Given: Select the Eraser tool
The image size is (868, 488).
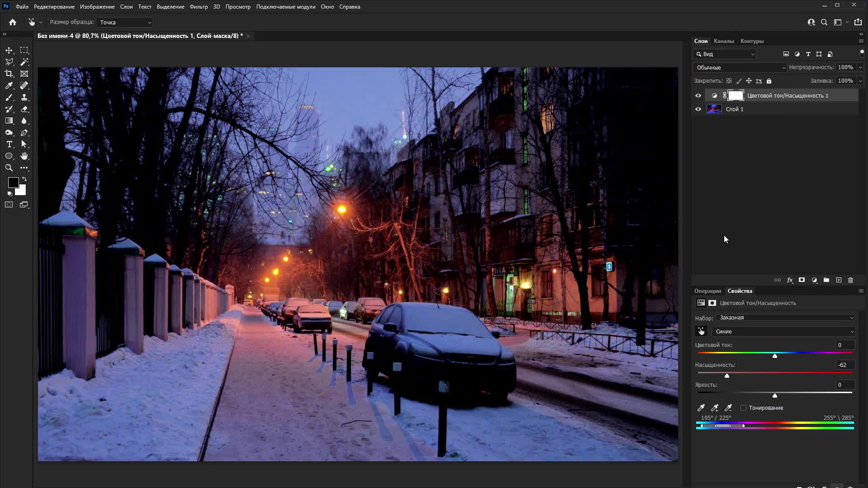Looking at the screenshot, I should [x=24, y=109].
